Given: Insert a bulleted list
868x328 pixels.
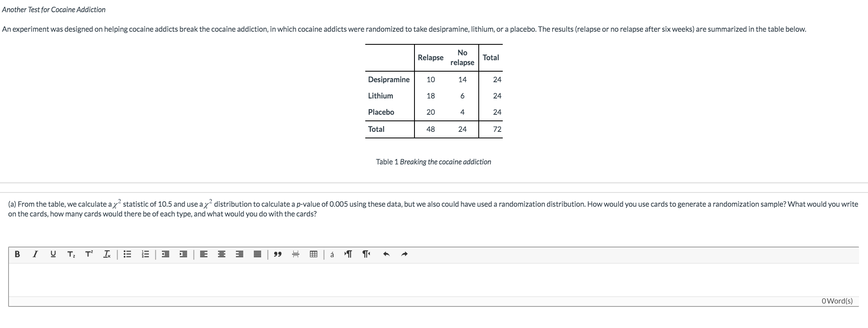Looking at the screenshot, I should (x=127, y=254).
